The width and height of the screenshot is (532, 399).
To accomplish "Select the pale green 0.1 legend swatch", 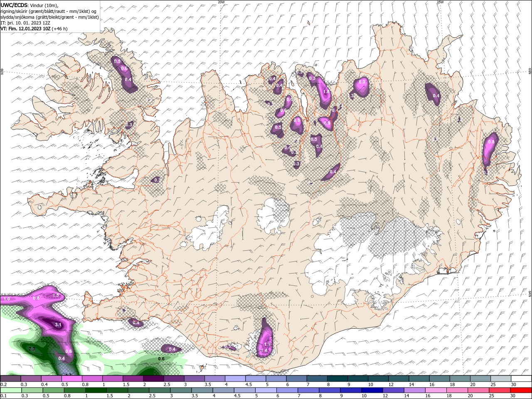I will click(11, 390).
